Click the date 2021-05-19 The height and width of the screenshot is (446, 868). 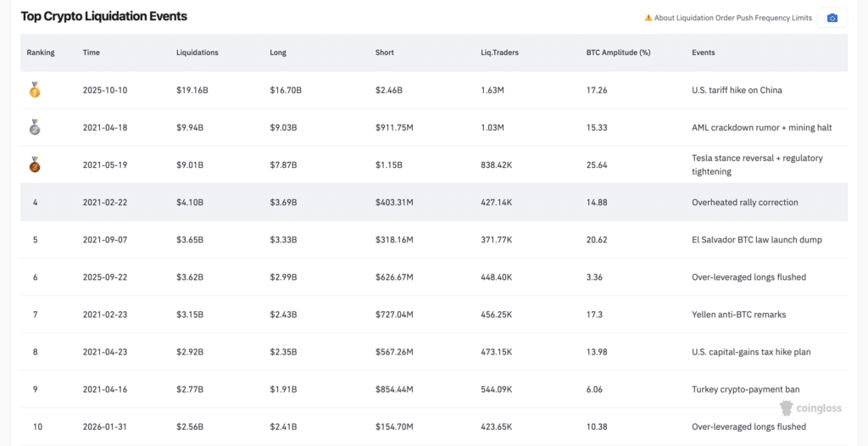point(105,164)
